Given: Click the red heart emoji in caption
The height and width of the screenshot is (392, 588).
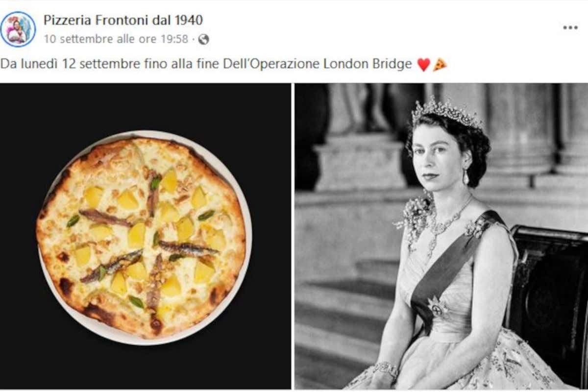Looking at the screenshot, I should [x=423, y=65].
